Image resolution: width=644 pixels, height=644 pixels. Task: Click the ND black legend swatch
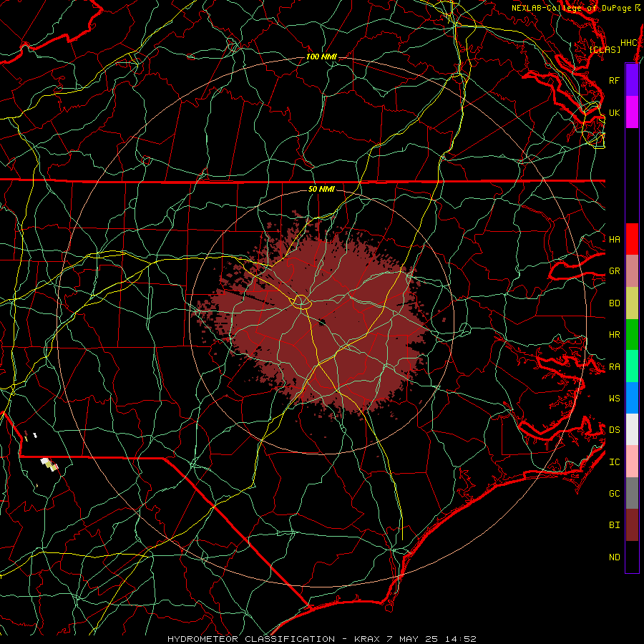coord(632,557)
